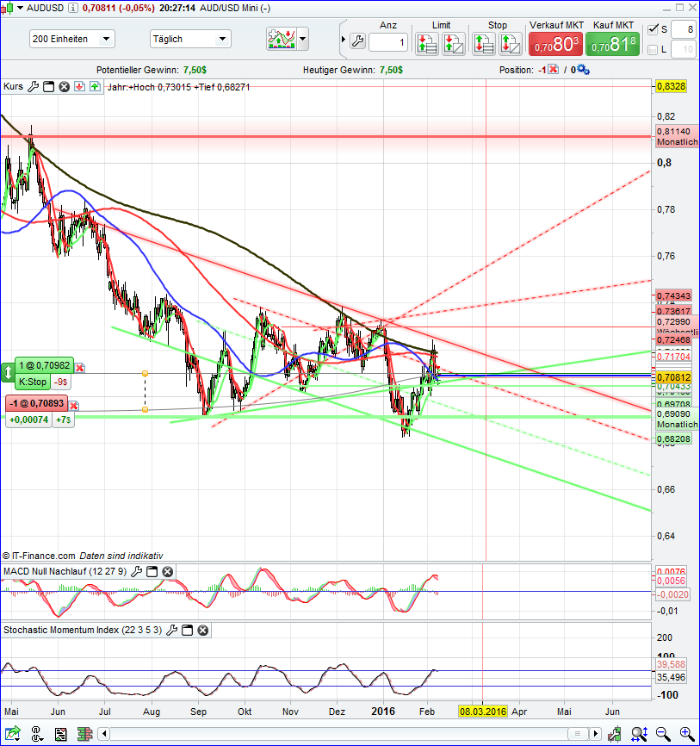Click the yellow 0,8328 price label
Image resolution: width=700 pixels, height=746 pixels.
[671, 86]
